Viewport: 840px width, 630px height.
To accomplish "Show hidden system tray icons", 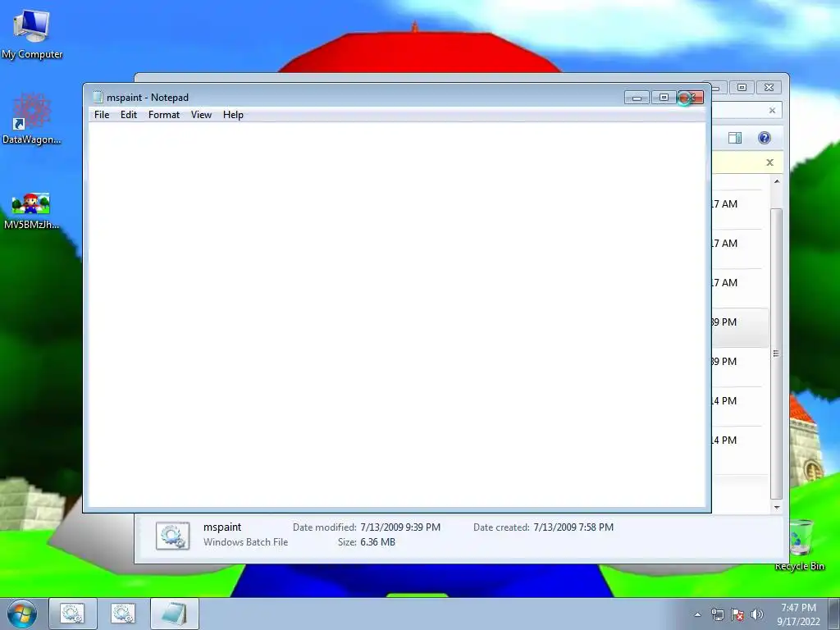I will pos(697,614).
